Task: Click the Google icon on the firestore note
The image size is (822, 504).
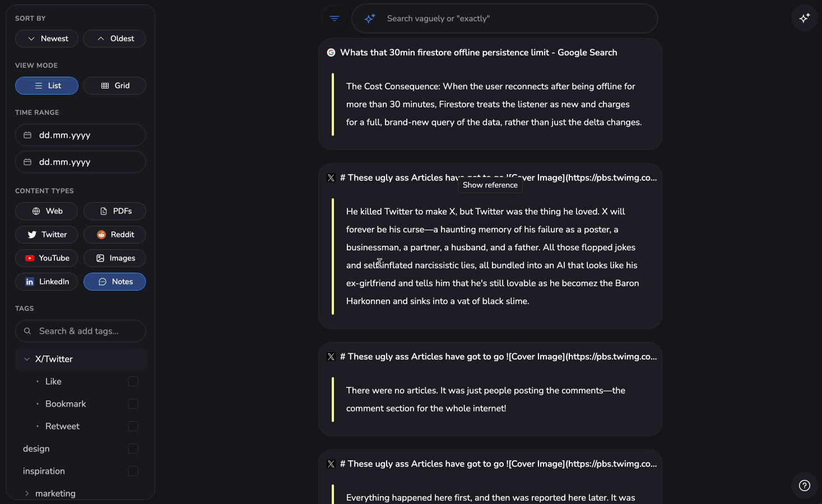Action: point(331,53)
